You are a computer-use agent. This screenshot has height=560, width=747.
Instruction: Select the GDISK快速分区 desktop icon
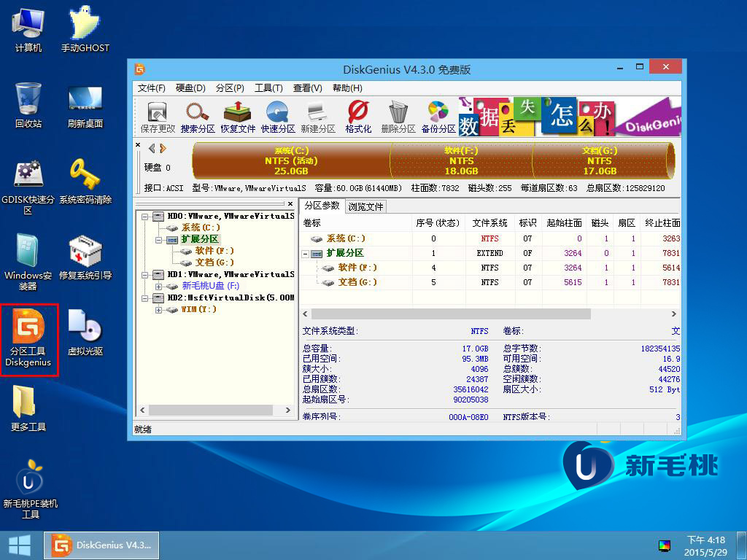(28, 187)
